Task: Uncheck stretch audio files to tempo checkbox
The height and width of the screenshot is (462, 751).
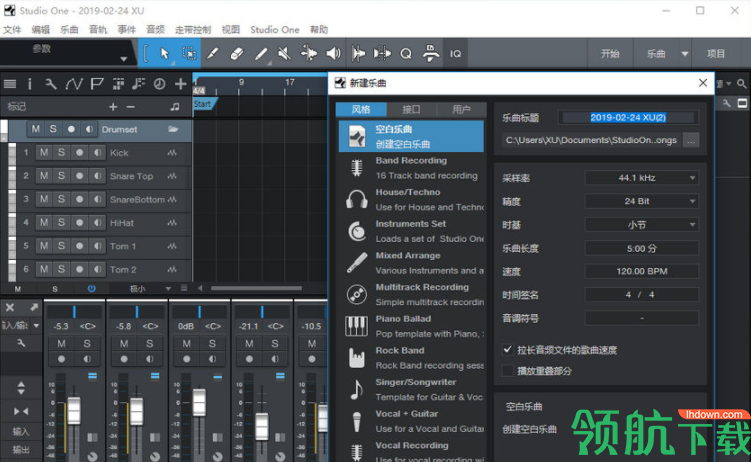Action: pos(508,350)
